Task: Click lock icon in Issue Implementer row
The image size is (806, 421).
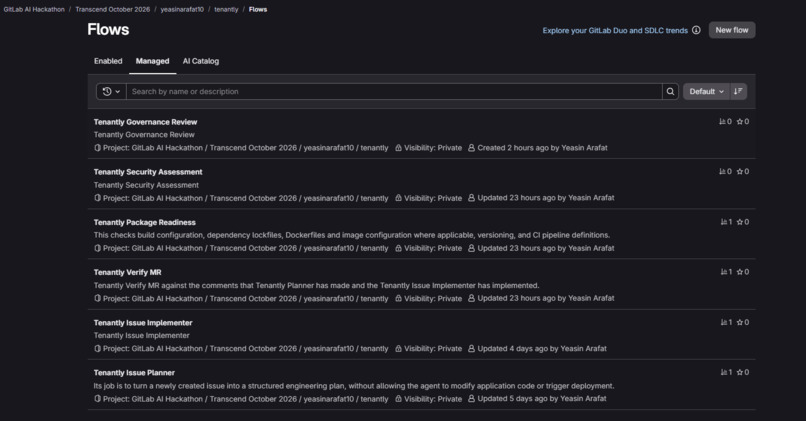Action: 398,349
